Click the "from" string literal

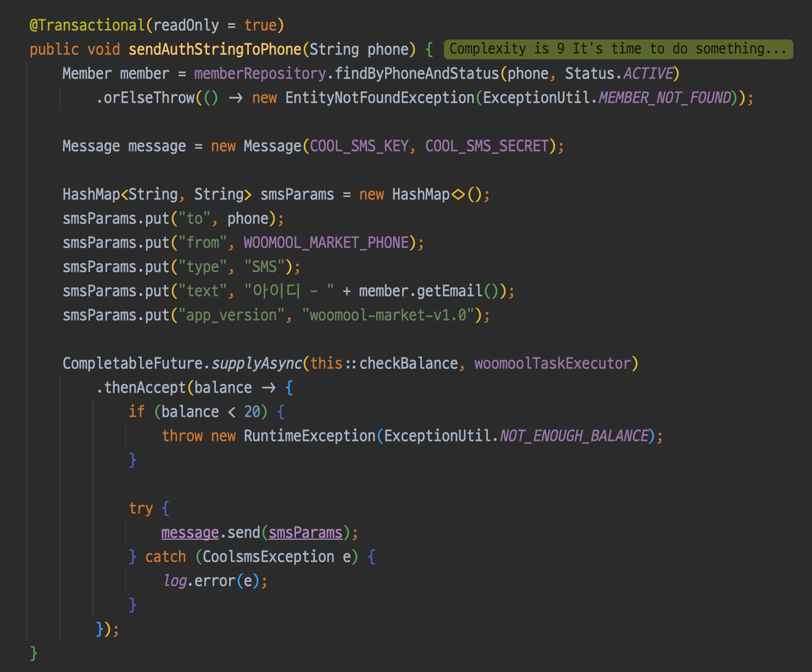pos(203,243)
